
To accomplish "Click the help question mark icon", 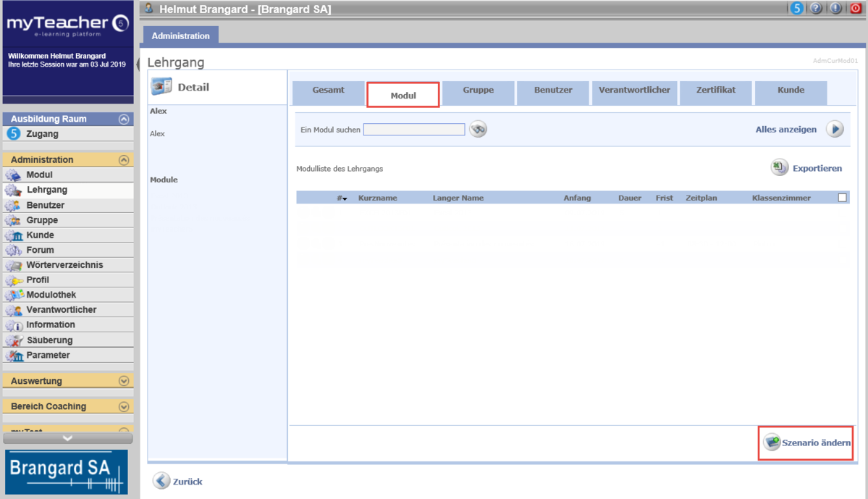I will pos(816,9).
